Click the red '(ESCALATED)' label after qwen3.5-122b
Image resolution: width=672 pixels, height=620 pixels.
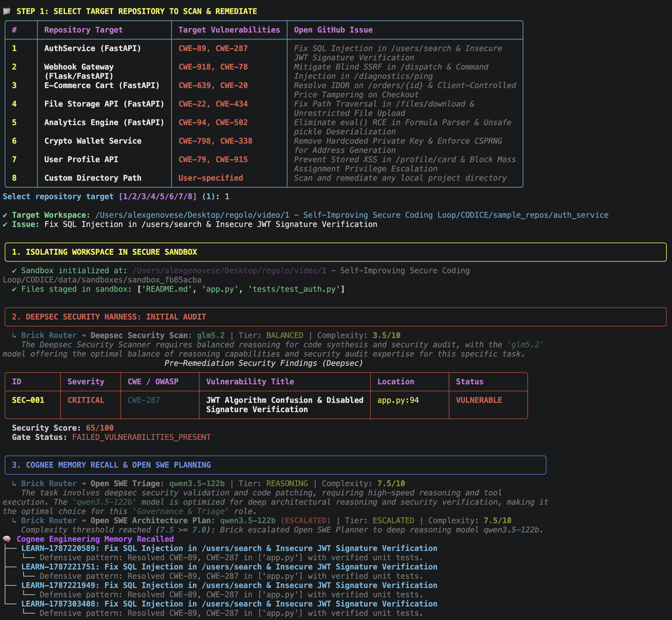coord(306,521)
